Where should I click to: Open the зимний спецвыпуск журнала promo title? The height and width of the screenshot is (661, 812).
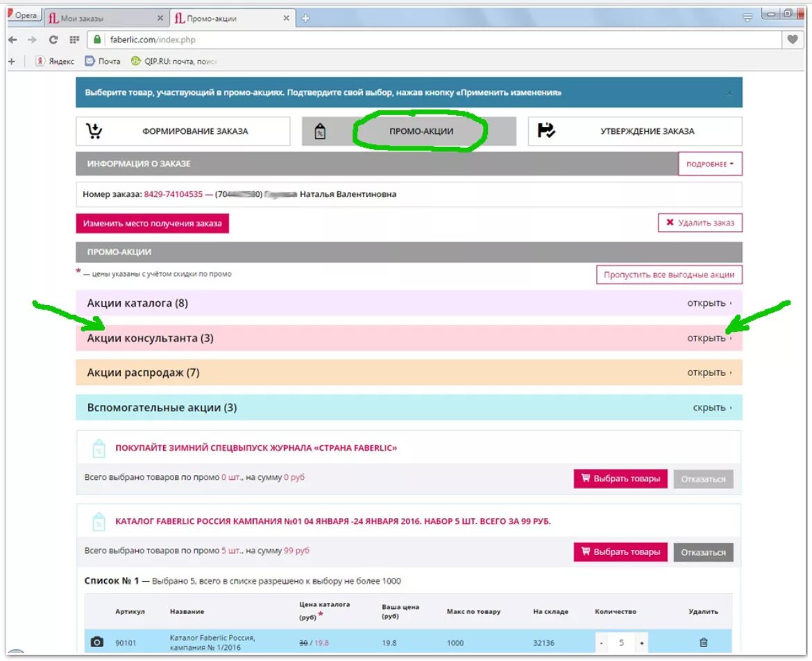click(256, 448)
